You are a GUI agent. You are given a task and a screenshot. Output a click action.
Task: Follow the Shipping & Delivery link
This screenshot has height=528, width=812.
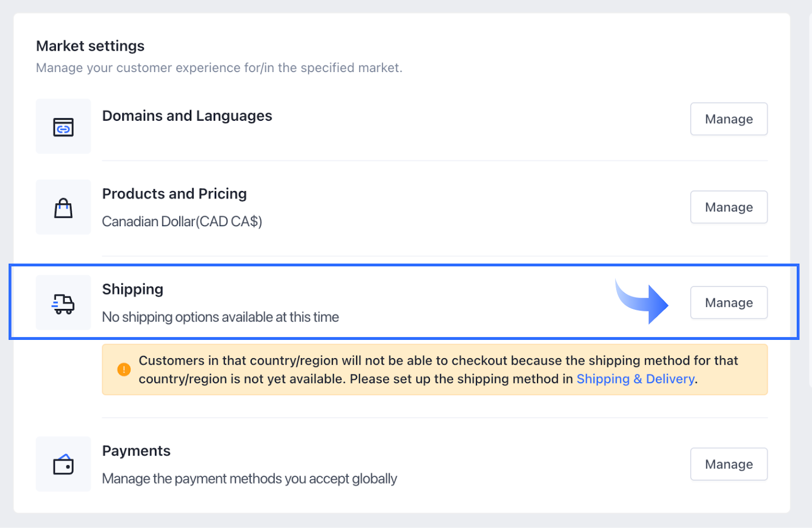pyautogui.click(x=635, y=379)
